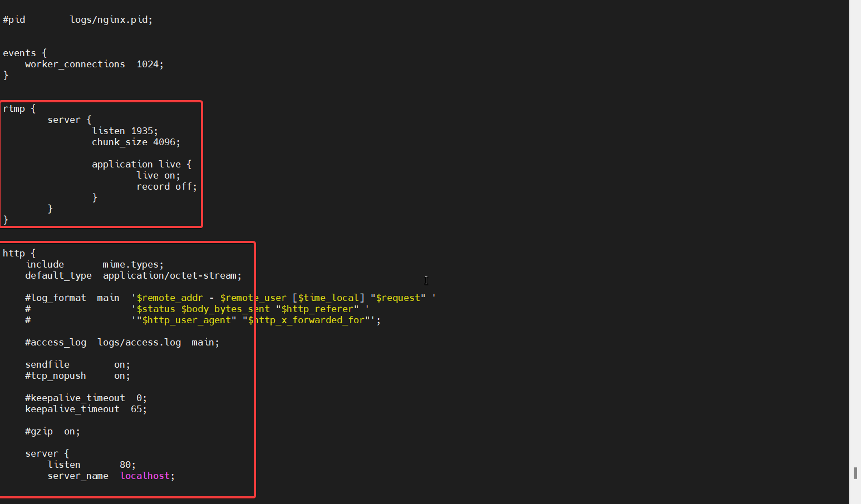The width and height of the screenshot is (861, 504).
Task: Click '#access_log' commented directive
Action: click(56, 342)
